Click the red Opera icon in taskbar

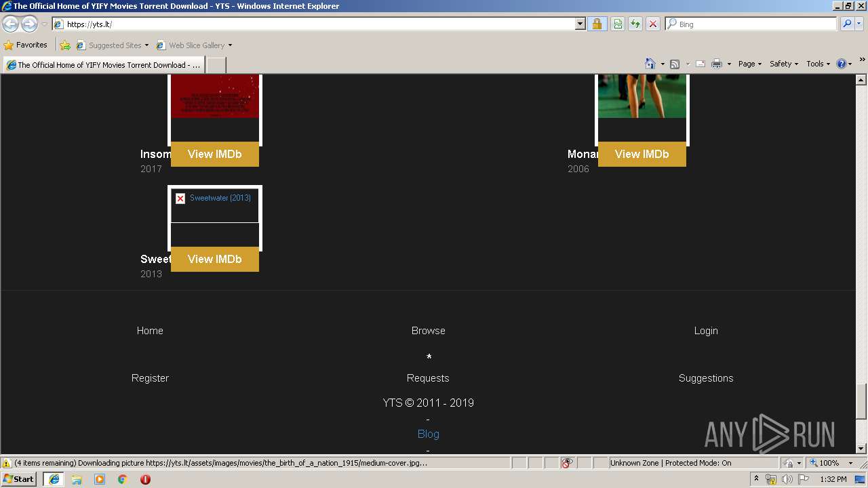(145, 479)
